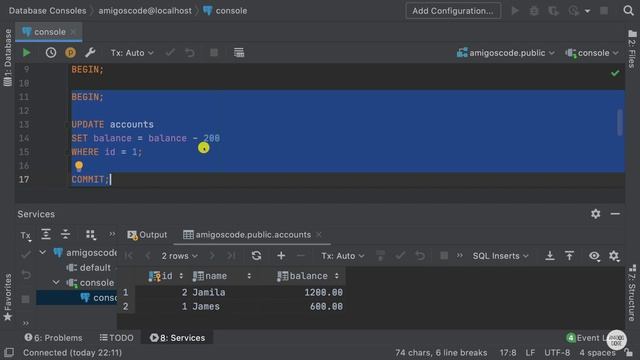This screenshot has height=360, width=640.
Task: Click the intention lightbulb on line 16
Action: pyautogui.click(x=79, y=166)
